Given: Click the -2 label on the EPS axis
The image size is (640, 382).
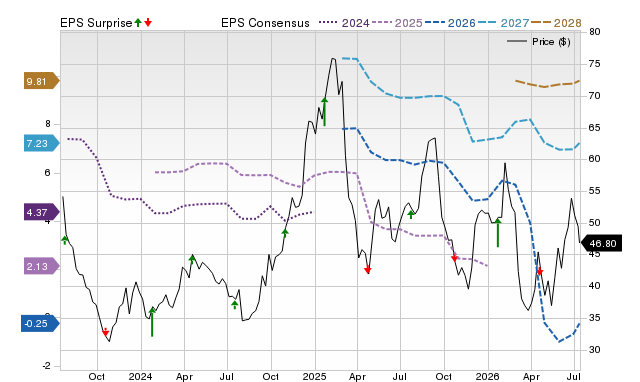Looking at the screenshot, I should (x=47, y=366).
